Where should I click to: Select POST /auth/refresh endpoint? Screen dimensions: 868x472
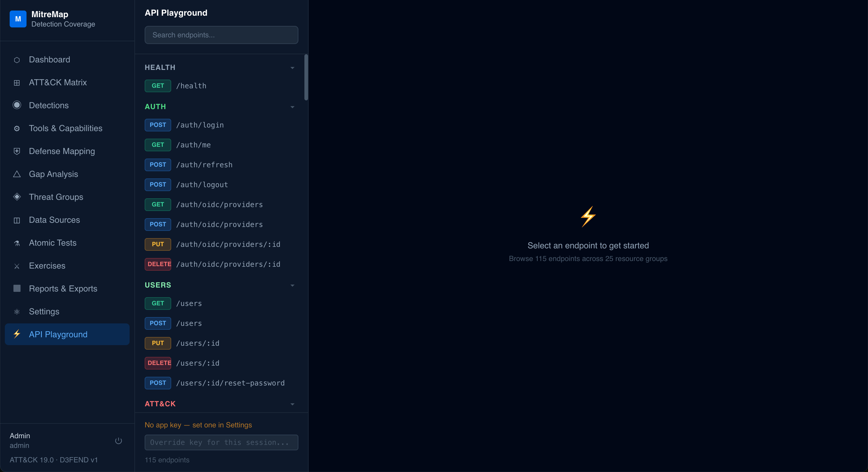click(222, 165)
